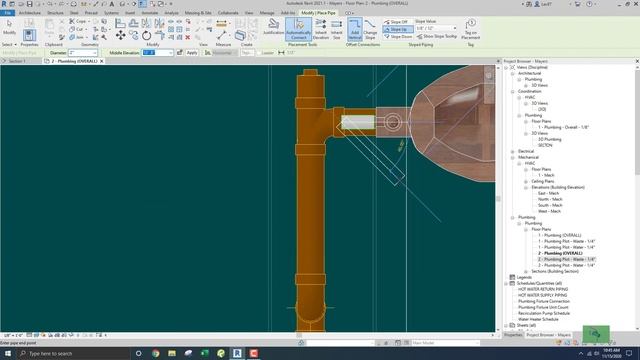Click the red Delete X icon

click(x=188, y=37)
